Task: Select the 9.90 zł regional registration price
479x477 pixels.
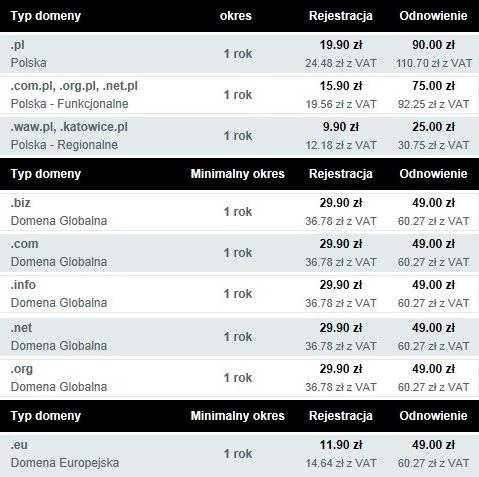Action: tap(341, 127)
